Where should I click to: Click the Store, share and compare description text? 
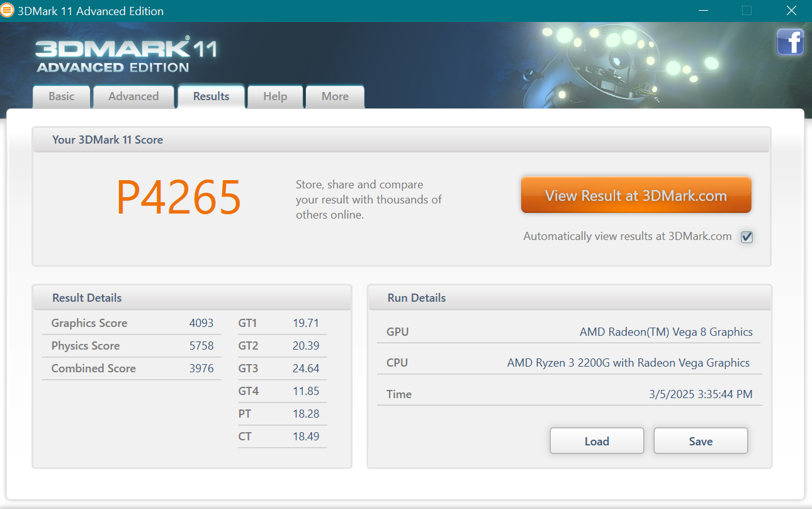[x=369, y=200]
